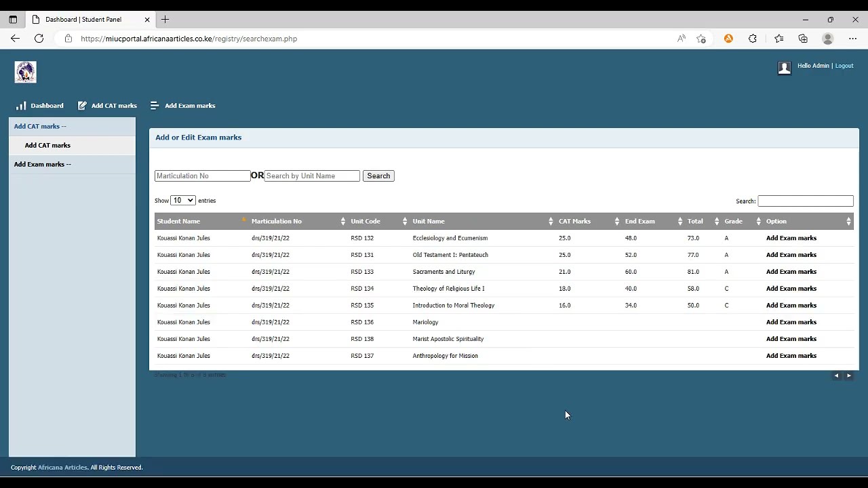Click browser Back arrow button
The image size is (868, 488).
pos(15,39)
